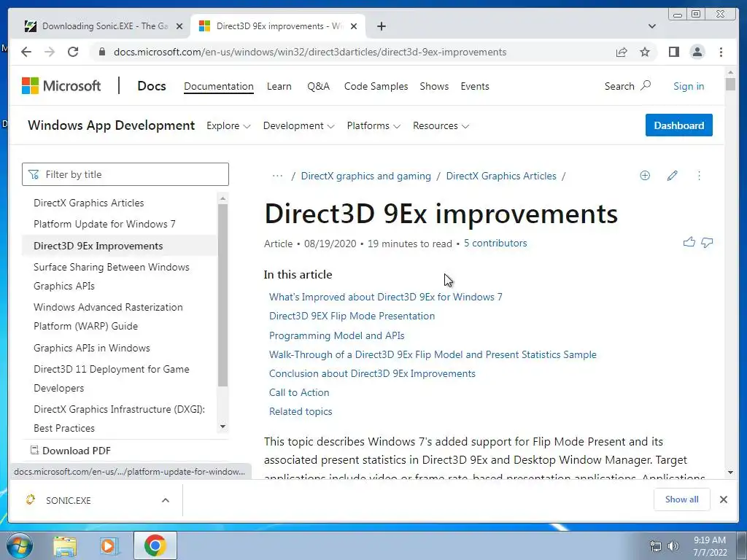This screenshot has height=560, width=747.
Task: Download the article as PDF
Action: 71,451
